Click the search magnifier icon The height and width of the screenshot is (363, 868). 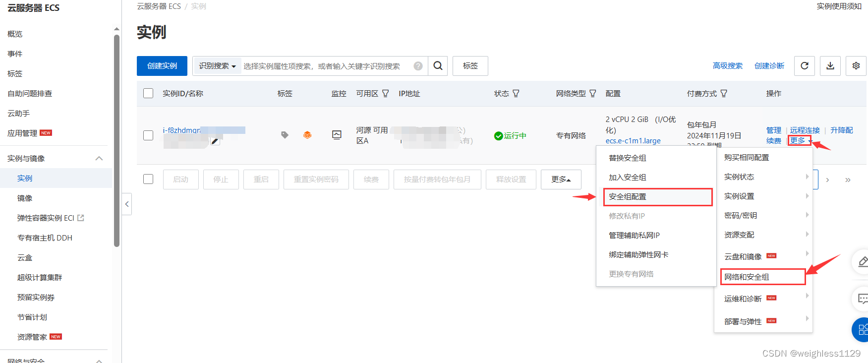[x=438, y=66]
